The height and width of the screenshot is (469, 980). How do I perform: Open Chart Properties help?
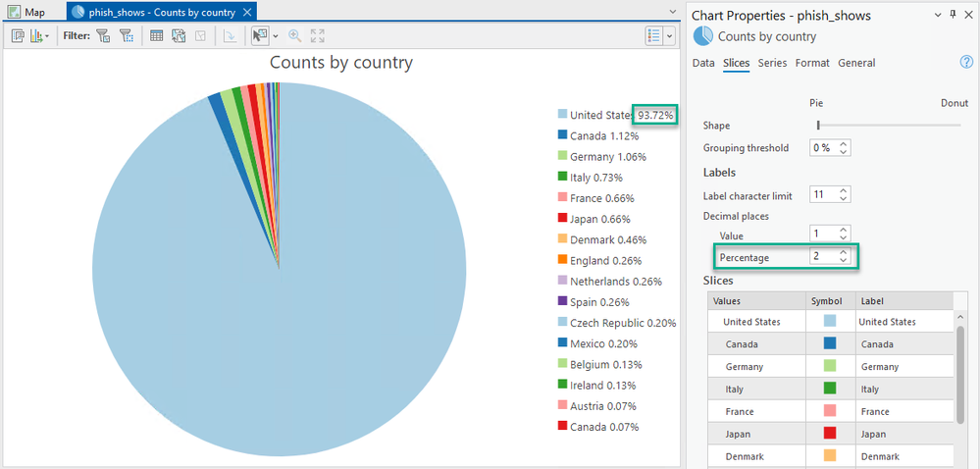click(x=966, y=62)
